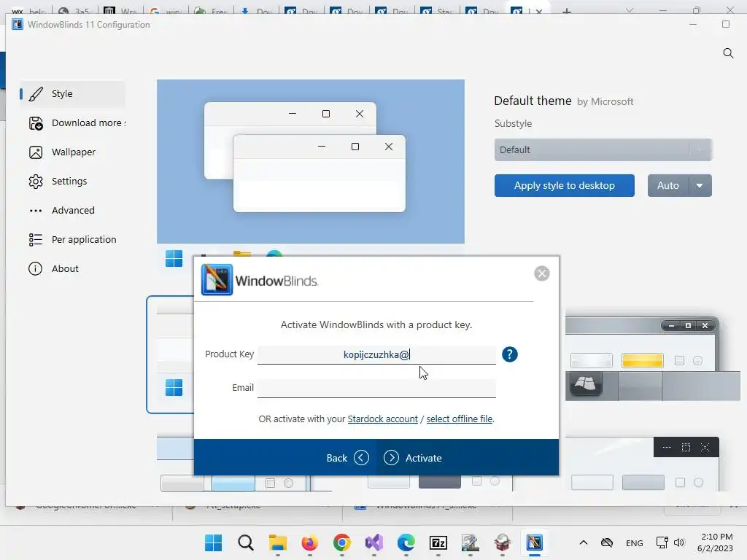Click the About info icon
The image size is (747, 560).
coord(35,268)
